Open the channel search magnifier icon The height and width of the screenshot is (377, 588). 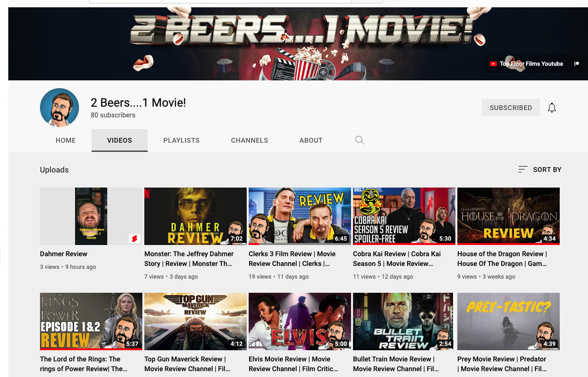(360, 140)
